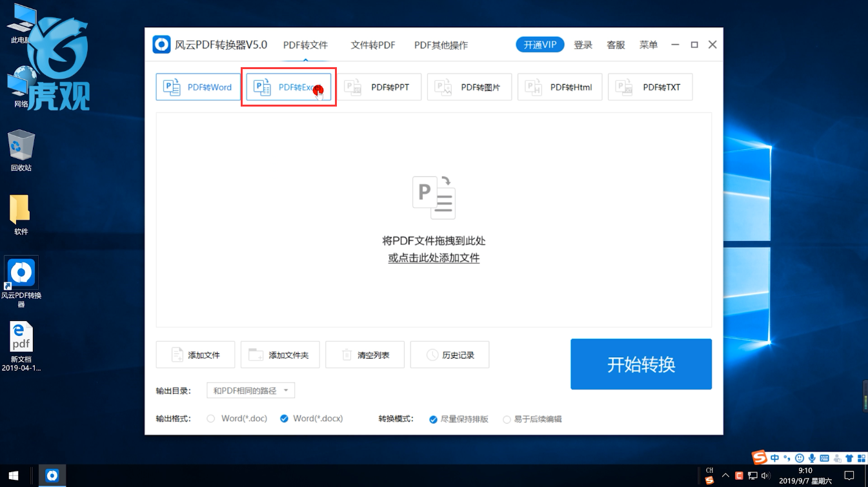
Task: Switch to 文件转PDF tab
Action: click(373, 45)
